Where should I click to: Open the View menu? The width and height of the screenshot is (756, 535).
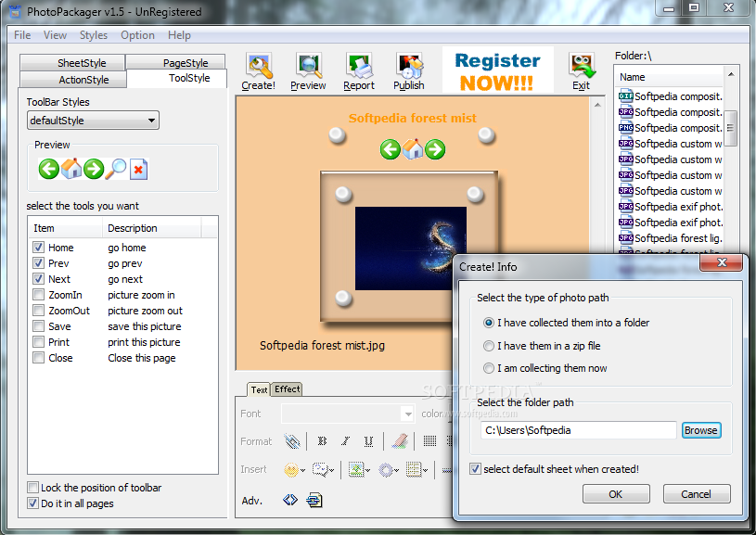point(55,35)
